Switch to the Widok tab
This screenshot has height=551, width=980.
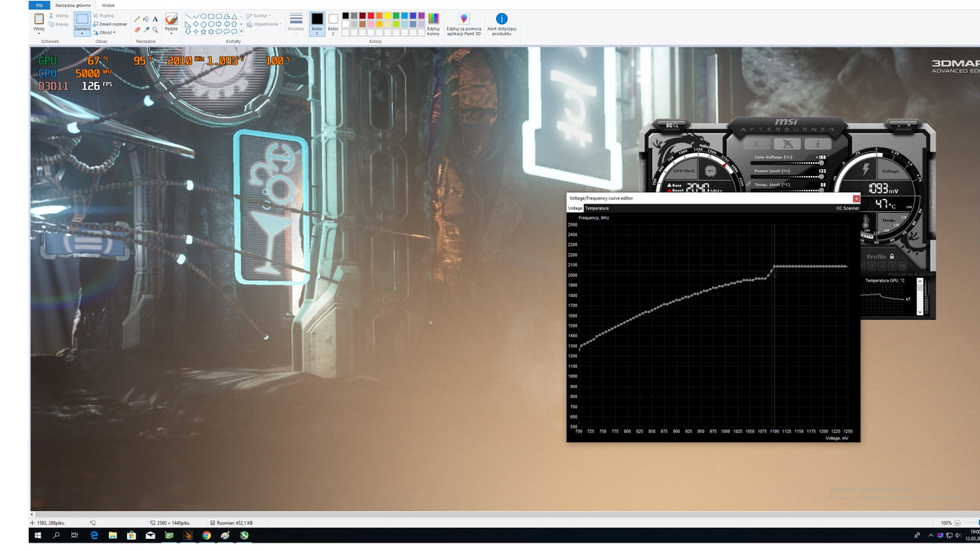[108, 5]
